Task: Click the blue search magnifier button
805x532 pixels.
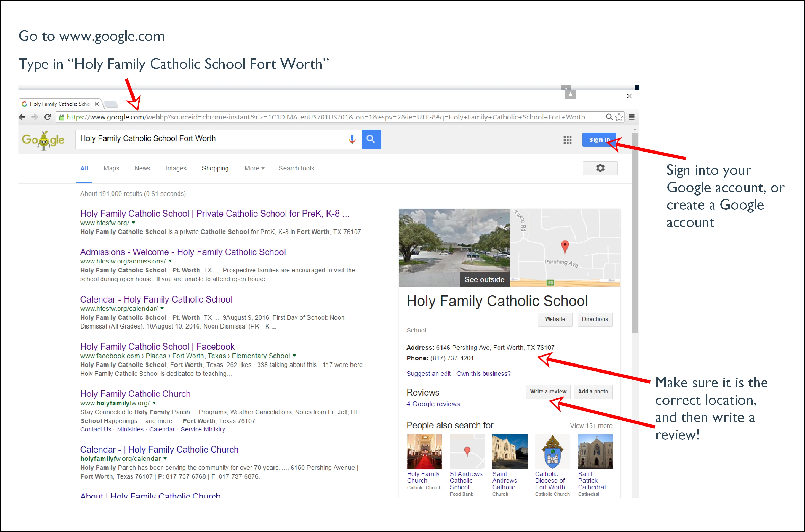Action: (371, 139)
